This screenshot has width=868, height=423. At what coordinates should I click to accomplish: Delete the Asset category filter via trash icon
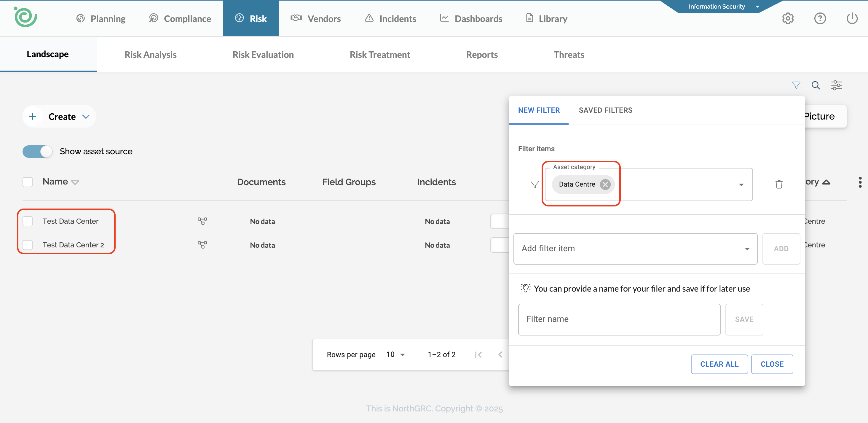pyautogui.click(x=779, y=185)
